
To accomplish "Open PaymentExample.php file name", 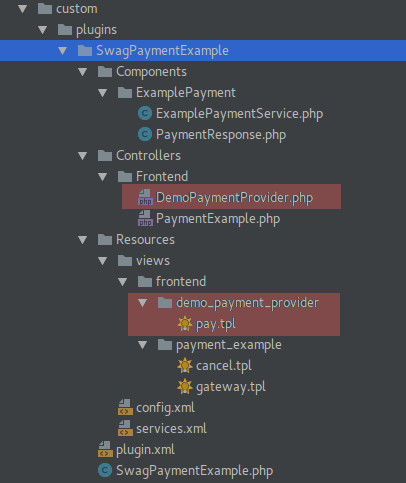I will tap(218, 219).
